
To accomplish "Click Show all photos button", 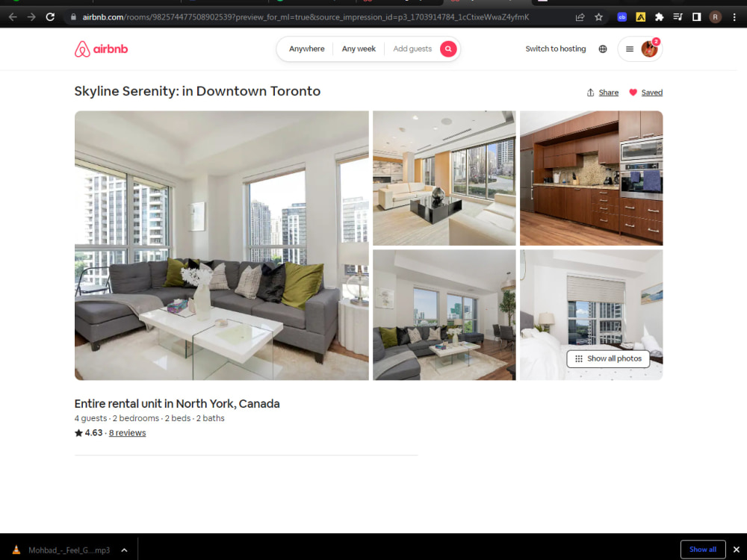I will 608,358.
